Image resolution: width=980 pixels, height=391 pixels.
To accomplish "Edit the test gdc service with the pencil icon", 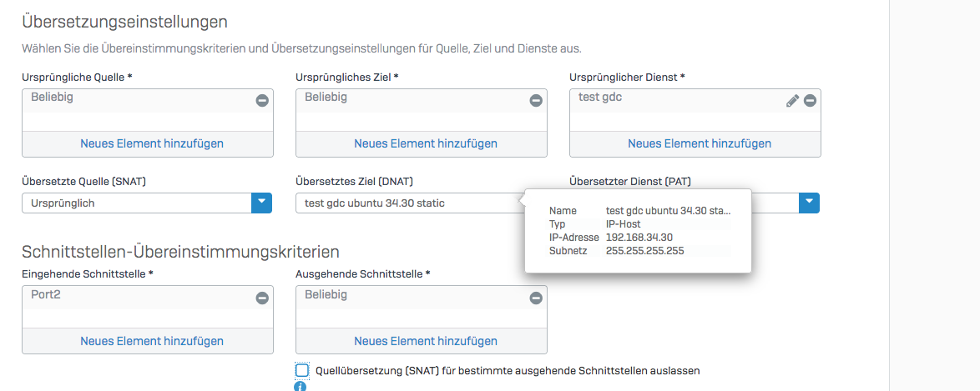I will 792,101.
